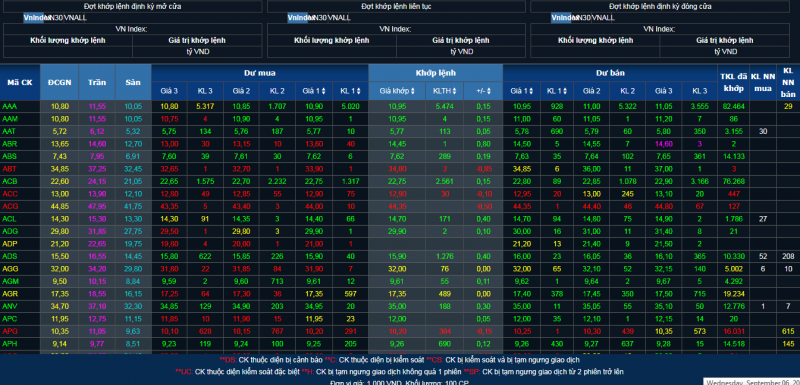Select VNALL tab in opening session panel
The width and height of the screenshot is (800, 385).
pyautogui.click(x=76, y=18)
